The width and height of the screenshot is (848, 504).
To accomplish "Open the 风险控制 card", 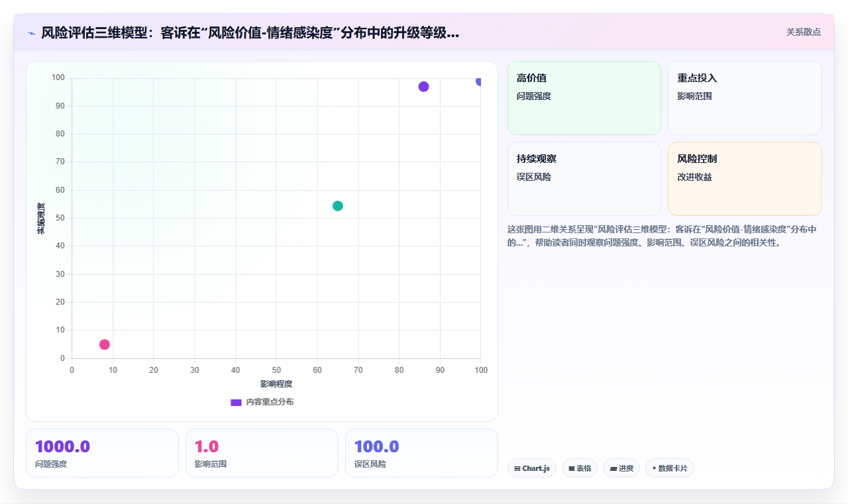I will 745,179.
